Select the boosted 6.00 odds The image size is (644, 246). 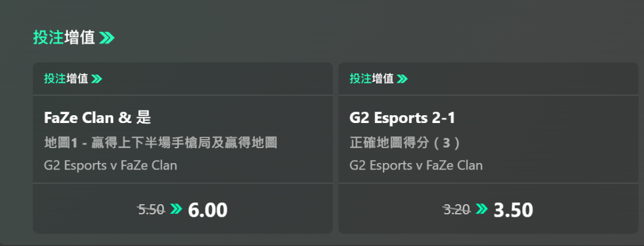[x=208, y=210]
